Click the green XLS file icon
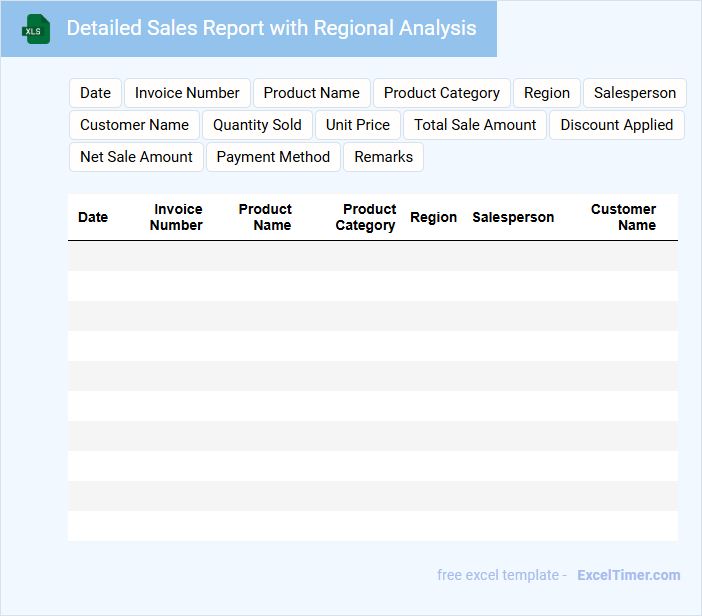The height and width of the screenshot is (616, 702). pyautogui.click(x=36, y=29)
